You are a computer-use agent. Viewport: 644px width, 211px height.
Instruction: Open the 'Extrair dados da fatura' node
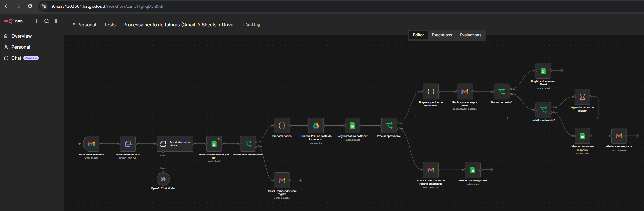(175, 143)
